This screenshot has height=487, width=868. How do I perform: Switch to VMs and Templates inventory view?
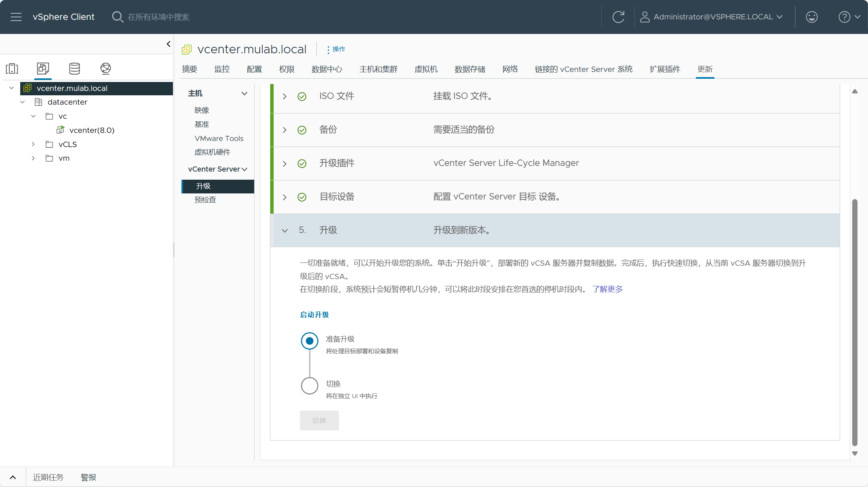(x=43, y=68)
